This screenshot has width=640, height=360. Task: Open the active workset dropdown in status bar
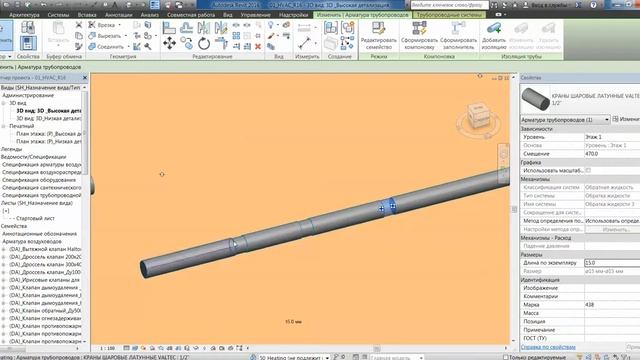pyautogui.click(x=327, y=358)
